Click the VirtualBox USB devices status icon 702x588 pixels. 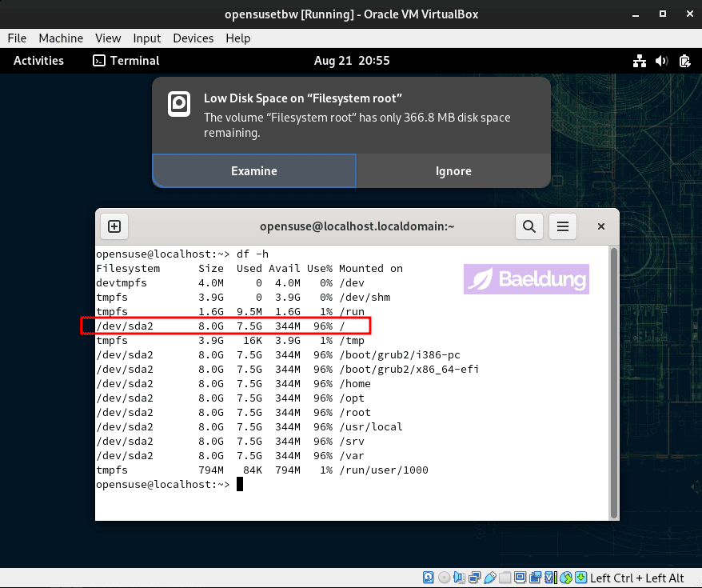tap(491, 578)
